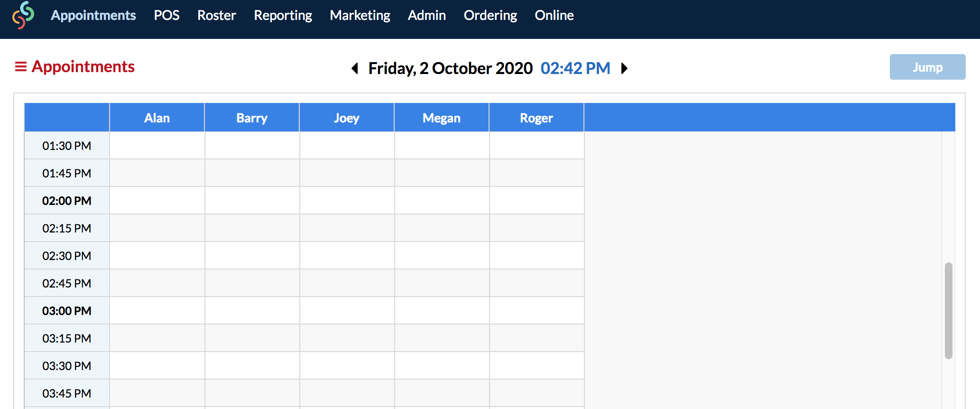The width and height of the screenshot is (980, 409).
Task: Click the calendar vertical scrollbar thumb
Action: [948, 311]
